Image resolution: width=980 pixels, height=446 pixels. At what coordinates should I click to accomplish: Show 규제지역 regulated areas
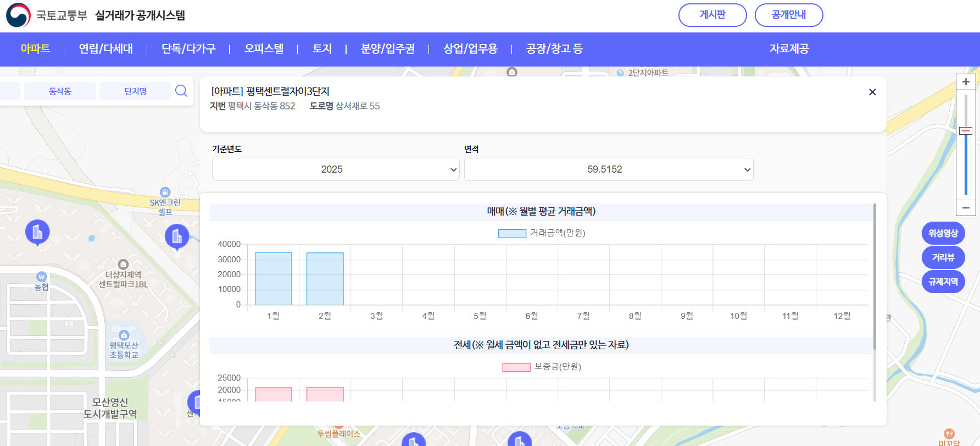coord(943,282)
